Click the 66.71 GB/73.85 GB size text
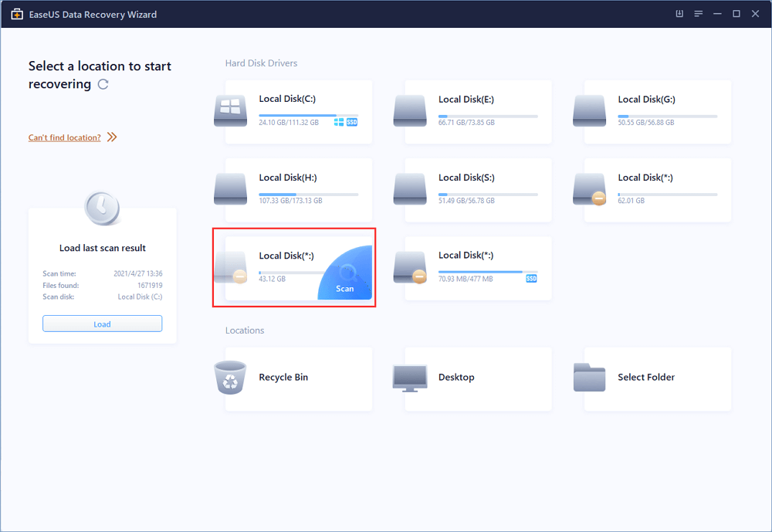This screenshot has width=772, height=532. pyautogui.click(x=466, y=122)
